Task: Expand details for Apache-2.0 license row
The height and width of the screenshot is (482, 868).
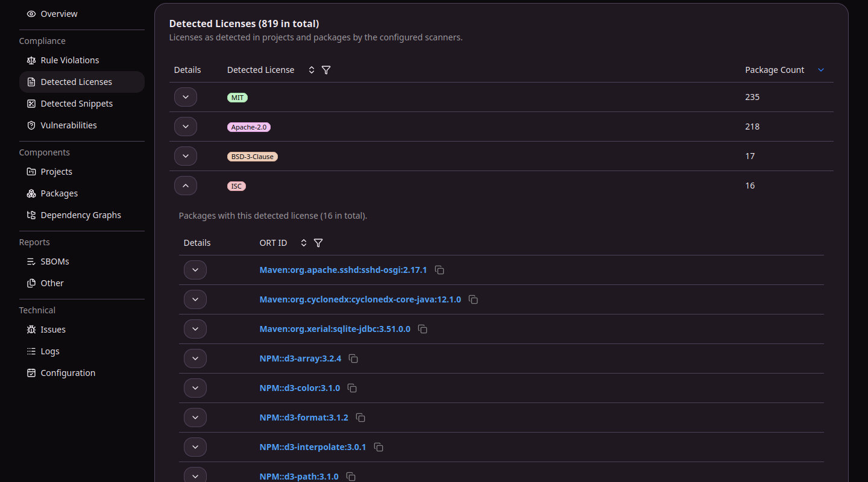Action: click(x=186, y=127)
